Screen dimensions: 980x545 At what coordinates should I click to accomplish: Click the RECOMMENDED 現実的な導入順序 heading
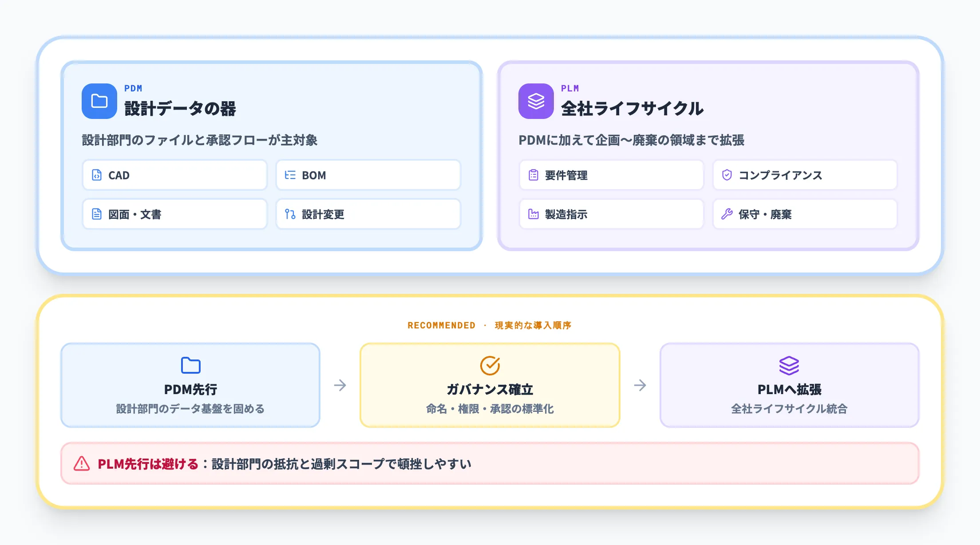point(490,325)
